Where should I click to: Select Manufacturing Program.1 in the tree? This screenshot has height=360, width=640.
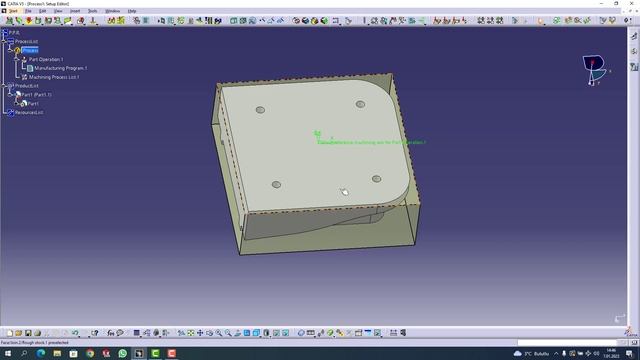click(x=60, y=68)
